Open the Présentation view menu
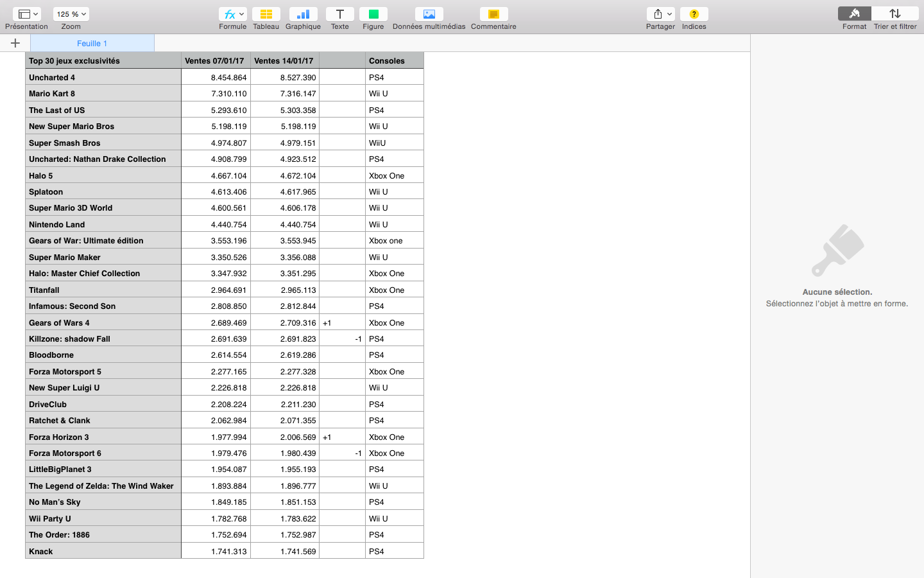 pos(26,14)
